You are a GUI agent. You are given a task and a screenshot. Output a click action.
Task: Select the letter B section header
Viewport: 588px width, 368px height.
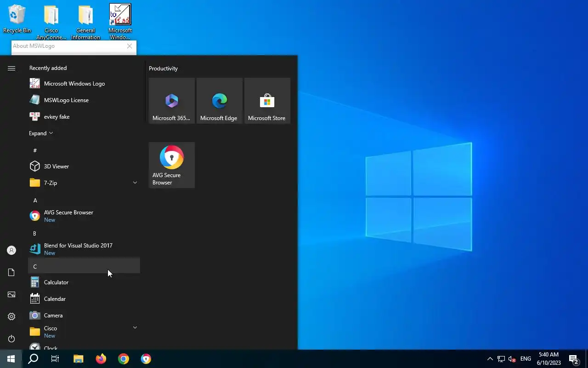[84, 234]
